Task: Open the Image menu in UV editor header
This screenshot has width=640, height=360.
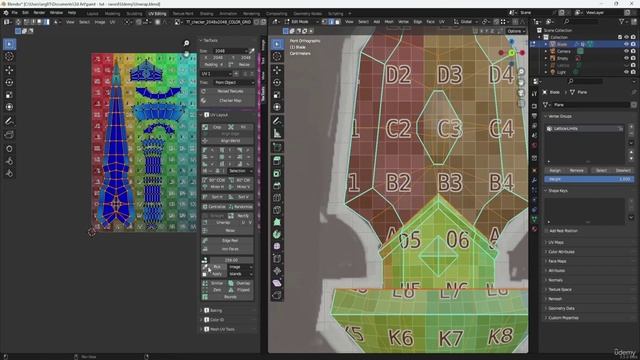Action: pos(100,22)
